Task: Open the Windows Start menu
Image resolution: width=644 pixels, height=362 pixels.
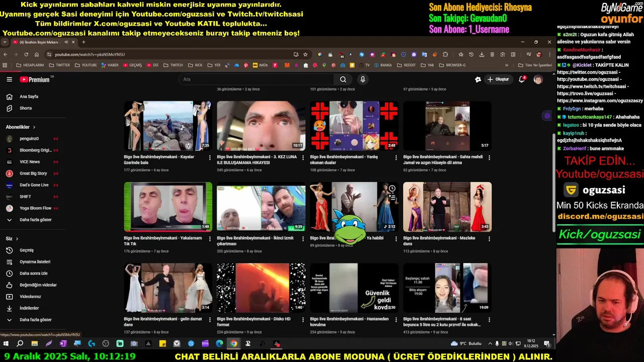Action: coord(6,344)
